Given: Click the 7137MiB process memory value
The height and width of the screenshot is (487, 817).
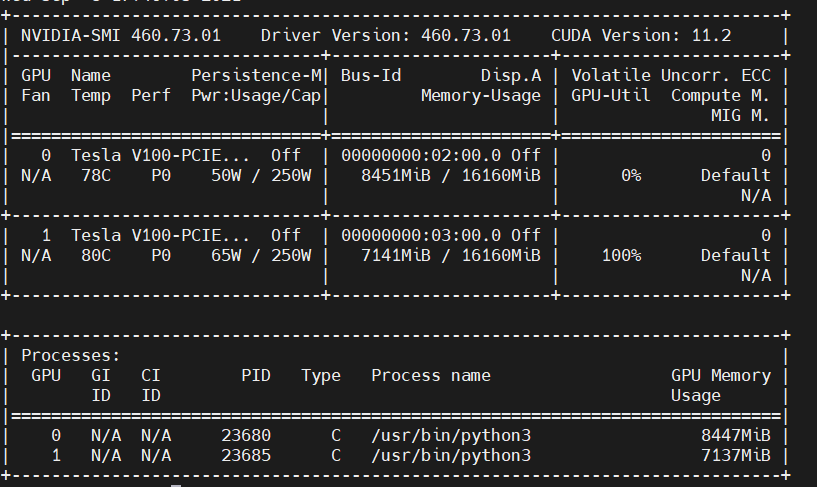Looking at the screenshot, I should coord(736,456).
